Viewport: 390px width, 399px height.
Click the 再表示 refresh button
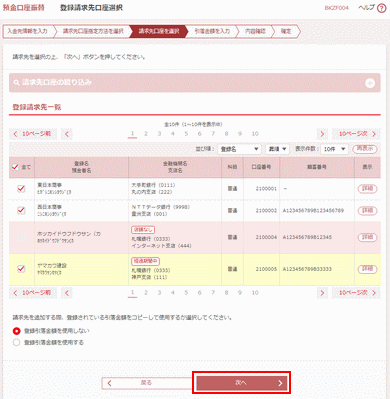coord(365,149)
